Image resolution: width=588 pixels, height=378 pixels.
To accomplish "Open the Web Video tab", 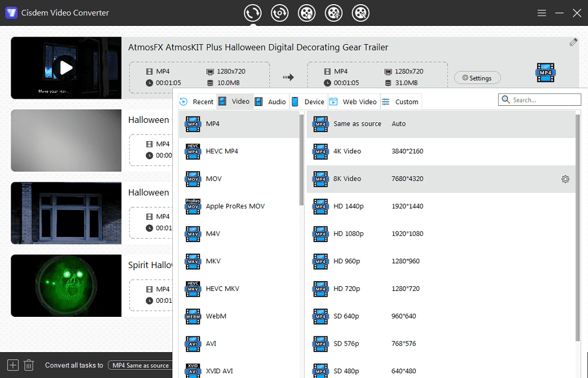I will point(353,102).
